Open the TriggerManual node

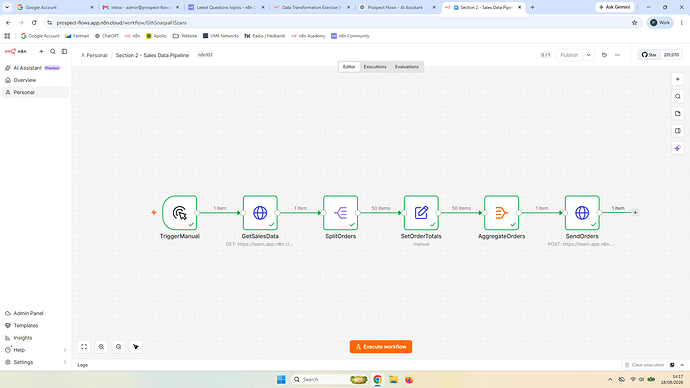tap(180, 213)
